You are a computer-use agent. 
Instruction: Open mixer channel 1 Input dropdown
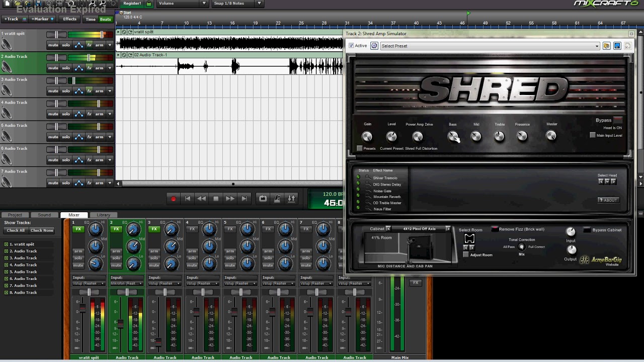[89, 283]
